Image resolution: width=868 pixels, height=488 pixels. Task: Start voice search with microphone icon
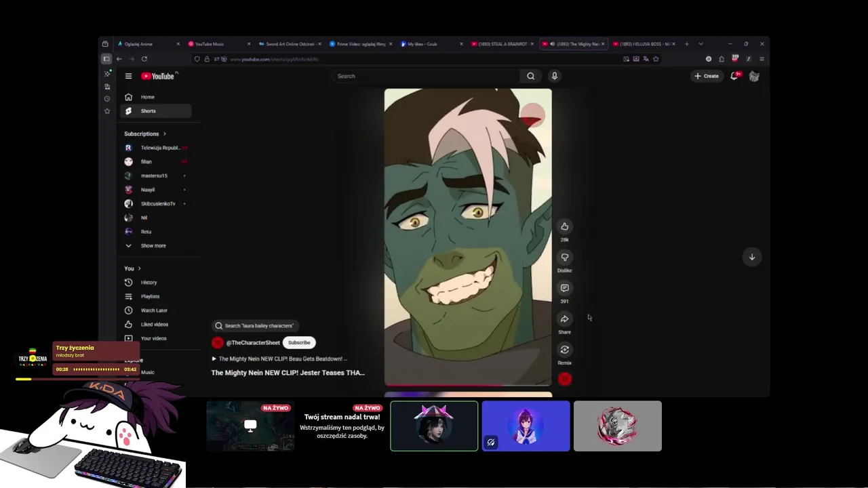pos(554,76)
